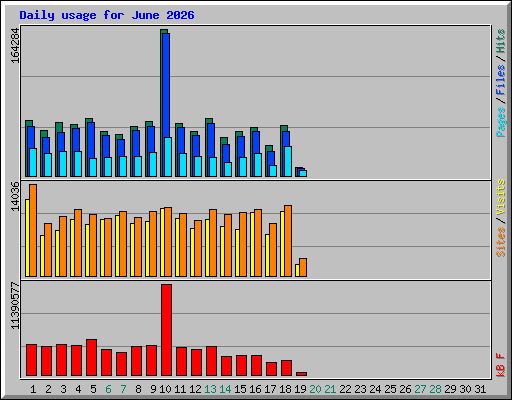The height and width of the screenshot is (400, 512).
Task: Click the 14036 axis value
Action: point(15,196)
